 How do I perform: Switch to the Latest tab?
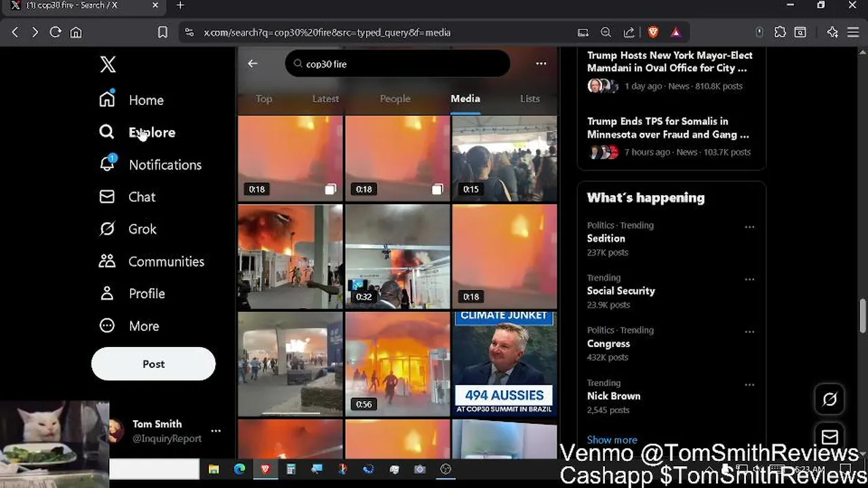325,98
